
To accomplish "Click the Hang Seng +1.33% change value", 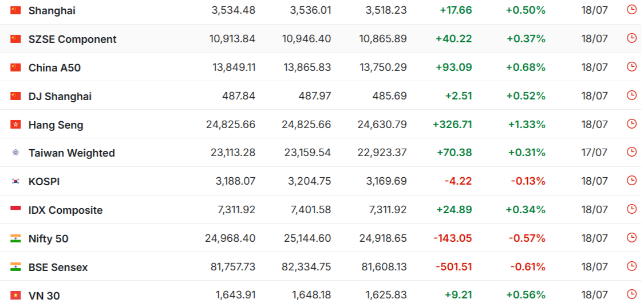I will 527,124.
